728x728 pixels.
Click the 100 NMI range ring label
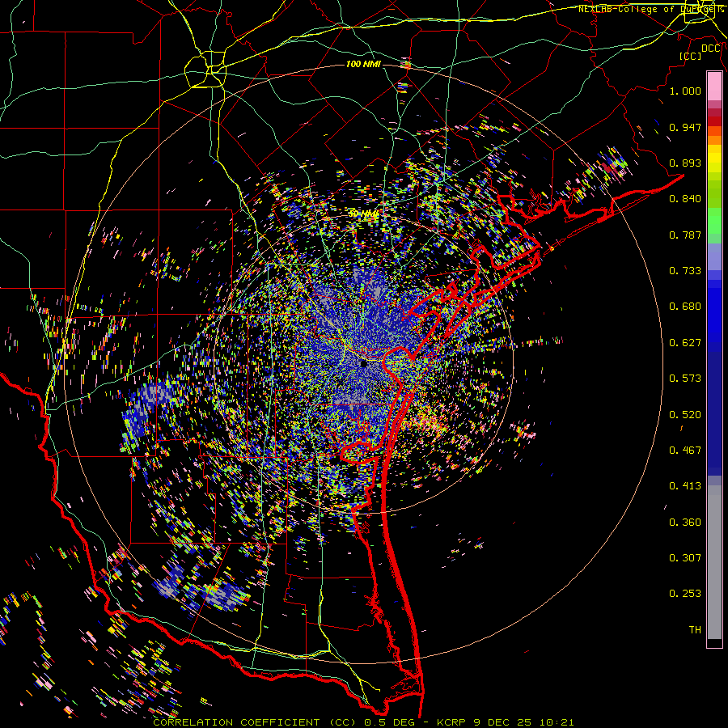(363, 64)
